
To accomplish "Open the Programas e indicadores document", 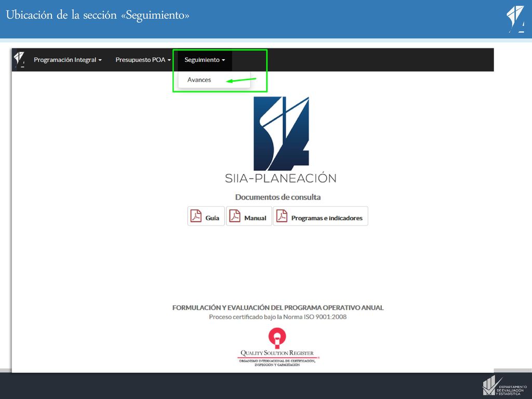I will point(320,216).
